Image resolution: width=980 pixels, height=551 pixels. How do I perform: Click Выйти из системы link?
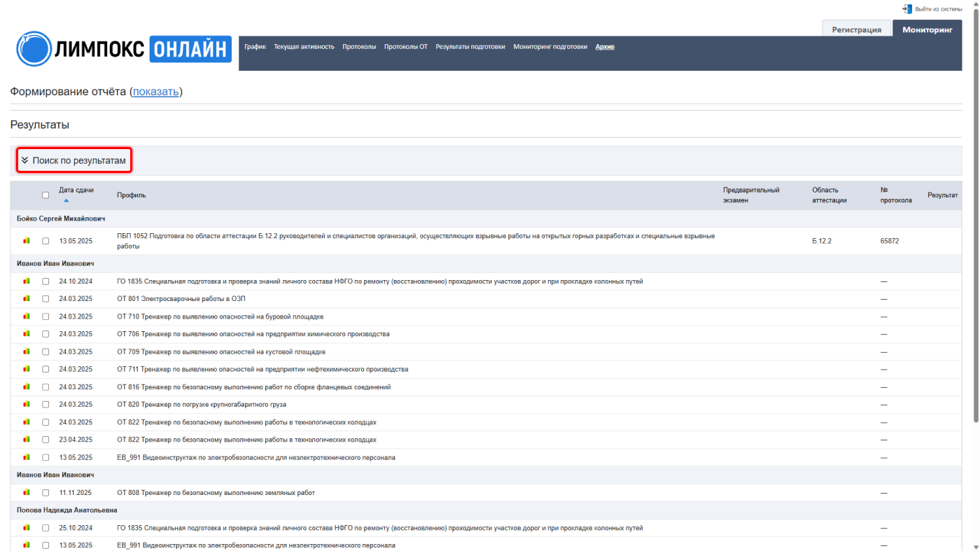pyautogui.click(x=939, y=9)
